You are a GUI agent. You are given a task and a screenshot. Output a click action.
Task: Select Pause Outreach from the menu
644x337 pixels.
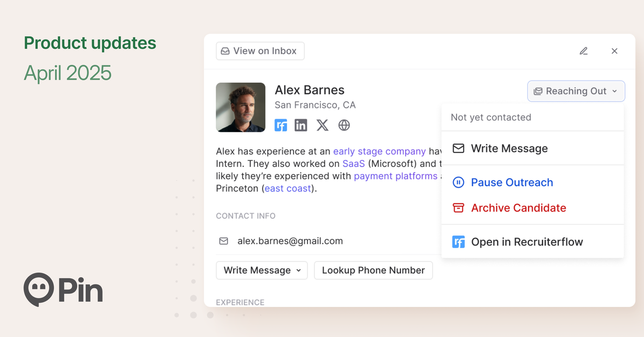(x=511, y=182)
